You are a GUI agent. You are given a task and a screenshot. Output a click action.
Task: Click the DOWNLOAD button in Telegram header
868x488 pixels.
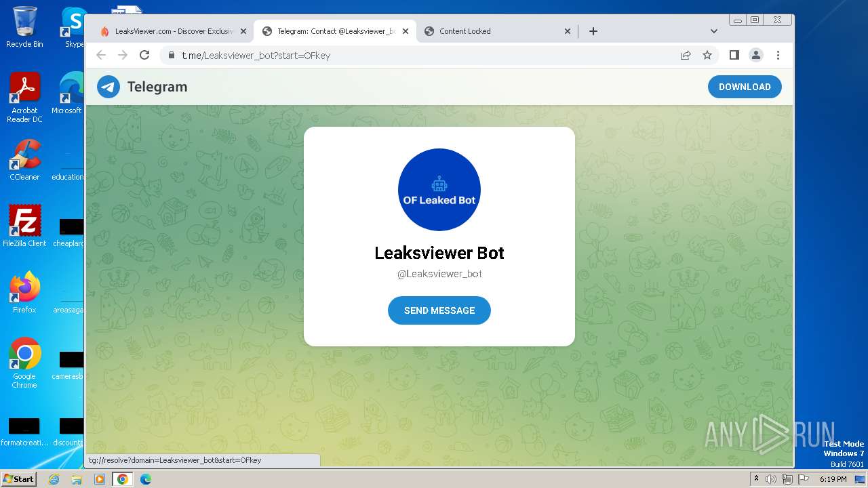click(745, 87)
